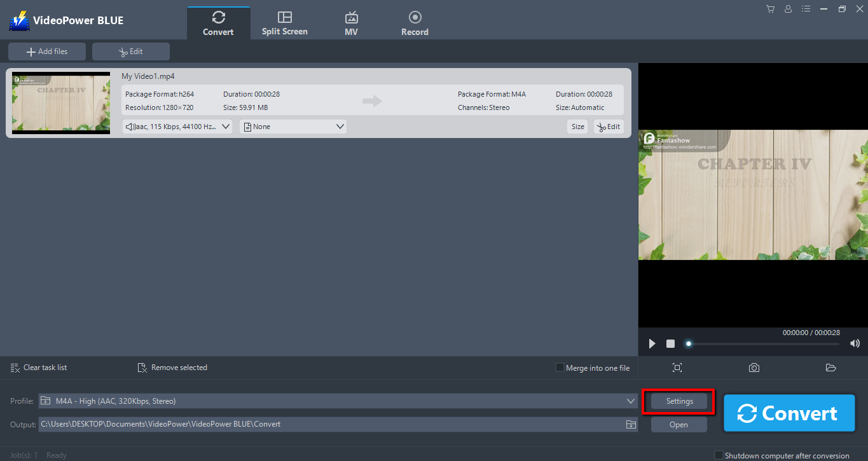Click the Job(s): 1 status text

coord(24,455)
